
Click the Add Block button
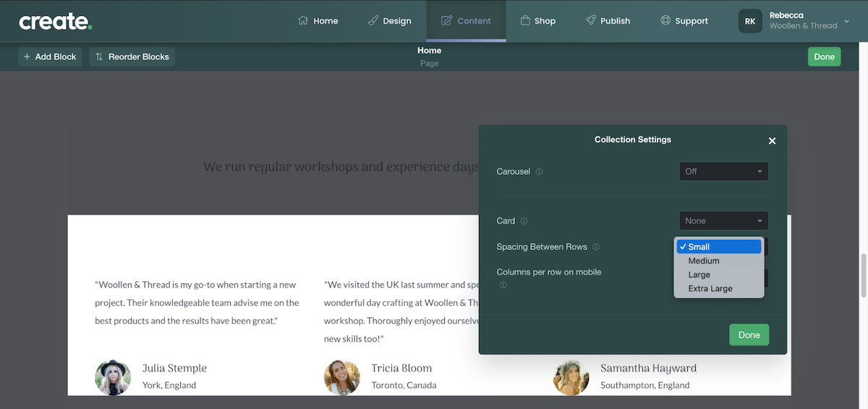50,56
